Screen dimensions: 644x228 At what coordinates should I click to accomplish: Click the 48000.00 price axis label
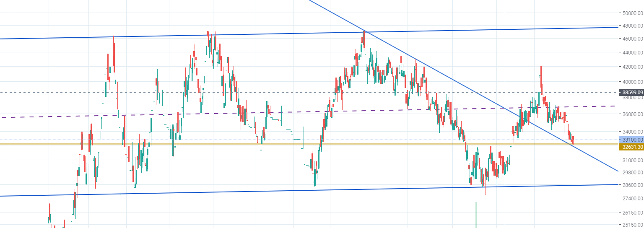coord(633,25)
